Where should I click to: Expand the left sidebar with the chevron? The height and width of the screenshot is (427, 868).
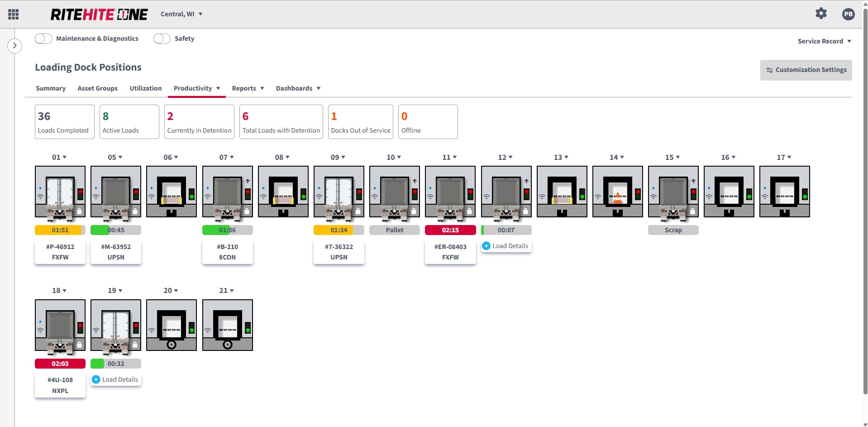point(14,45)
